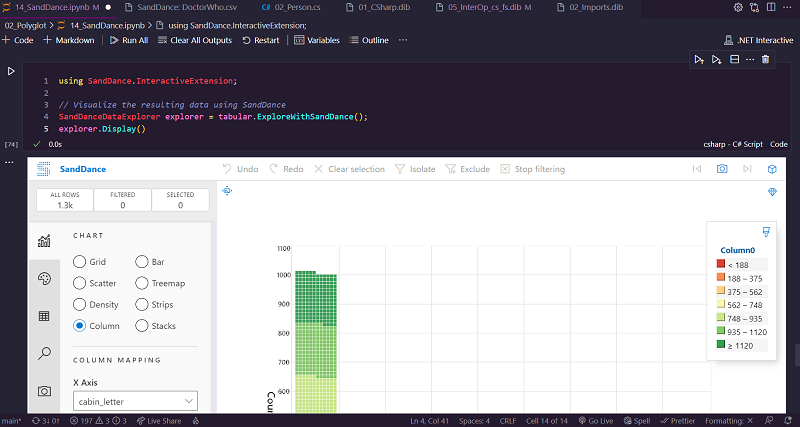Select the Treemap chart type
Screen dimensions: 800x427
point(142,283)
